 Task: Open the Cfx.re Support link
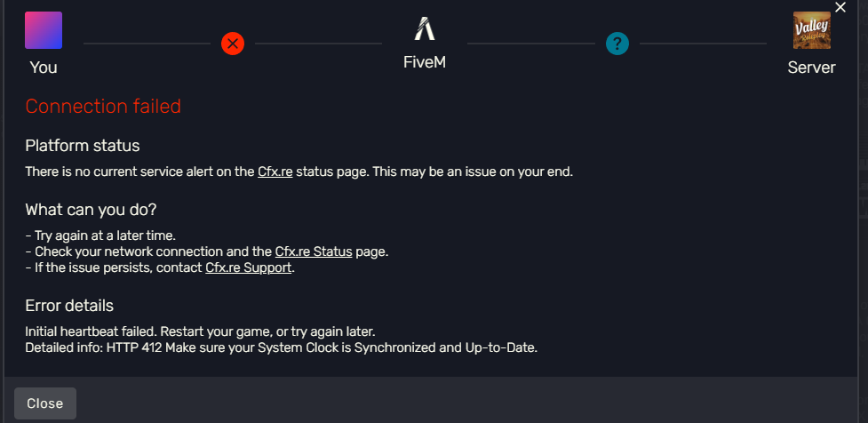tap(249, 268)
